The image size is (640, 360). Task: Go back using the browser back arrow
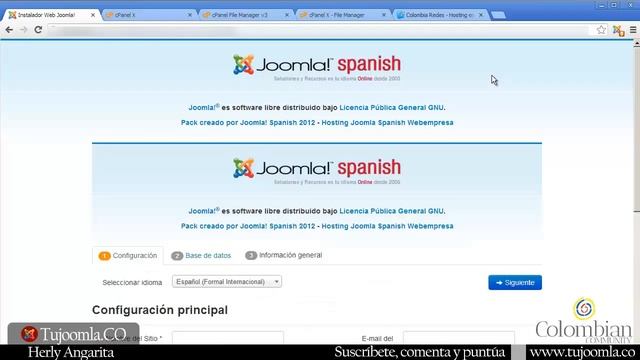coord(9,30)
